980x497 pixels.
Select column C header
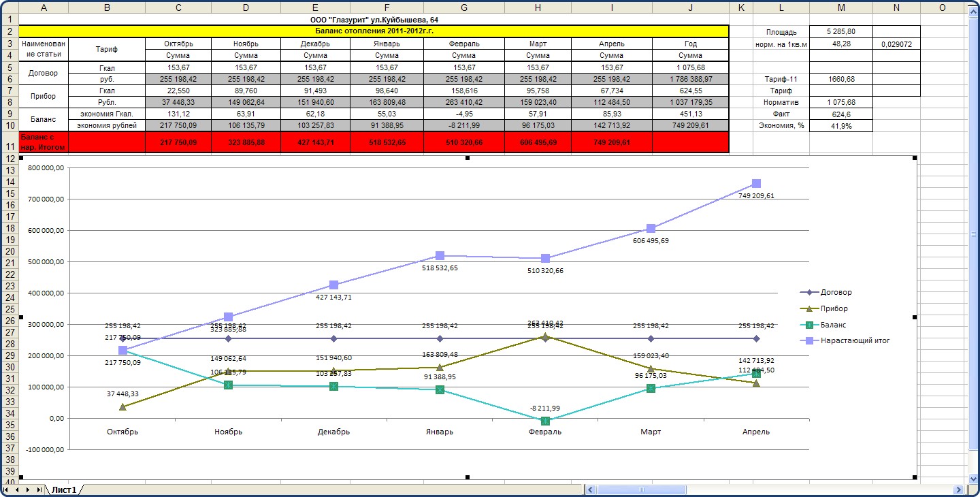[178, 7]
